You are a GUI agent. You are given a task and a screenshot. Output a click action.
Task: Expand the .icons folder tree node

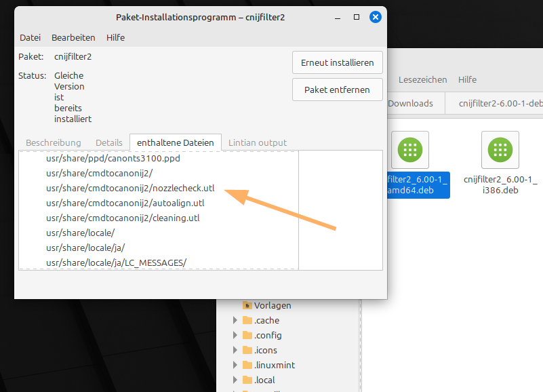235,350
